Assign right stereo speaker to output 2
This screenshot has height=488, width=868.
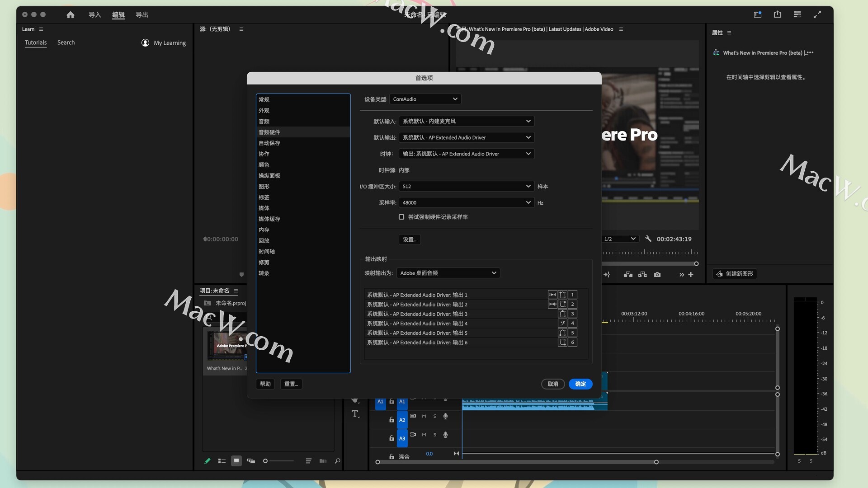552,304
